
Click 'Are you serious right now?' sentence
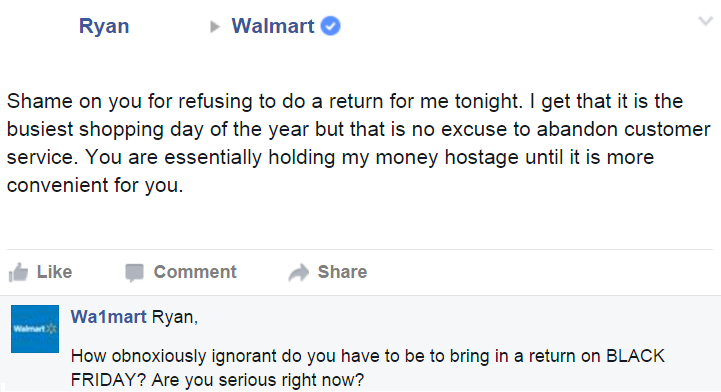pyautogui.click(x=258, y=380)
